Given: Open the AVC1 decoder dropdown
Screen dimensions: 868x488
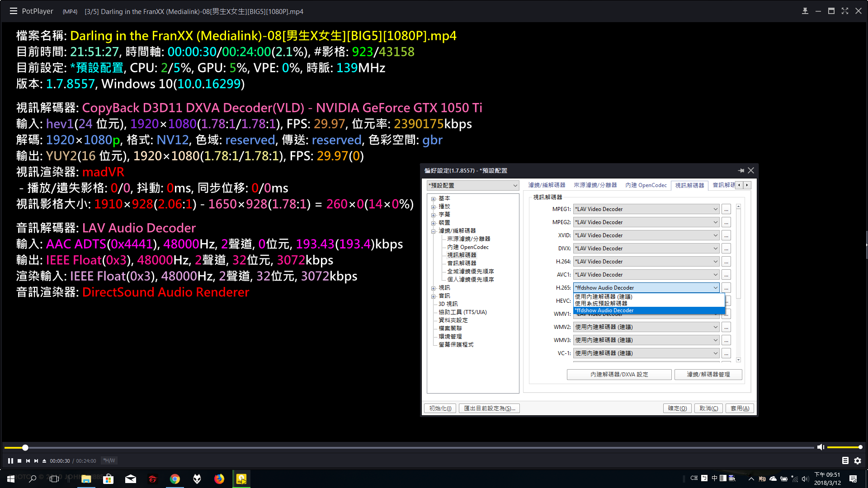Looking at the screenshot, I should (x=646, y=275).
